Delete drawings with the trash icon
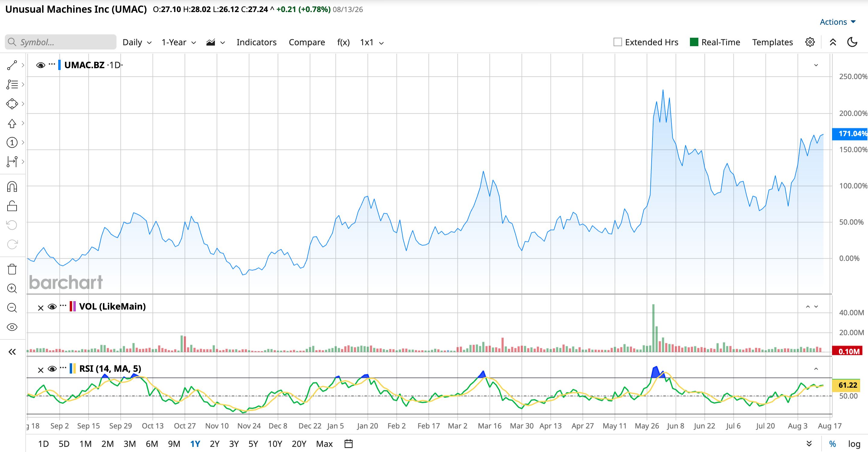Screen dimensions: 868x452 coord(12,269)
